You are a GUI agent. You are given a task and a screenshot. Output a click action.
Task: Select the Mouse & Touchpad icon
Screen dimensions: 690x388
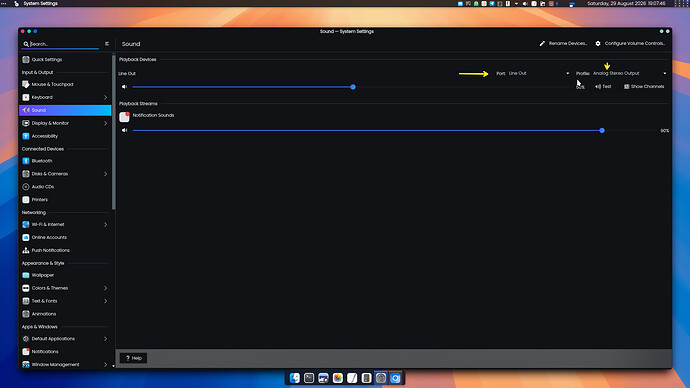coord(26,84)
